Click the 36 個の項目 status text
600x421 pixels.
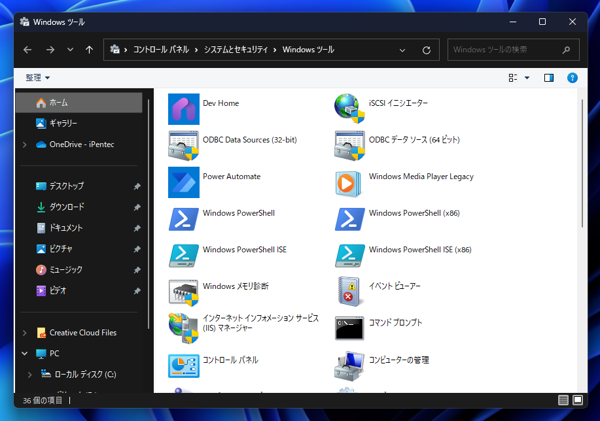point(42,400)
